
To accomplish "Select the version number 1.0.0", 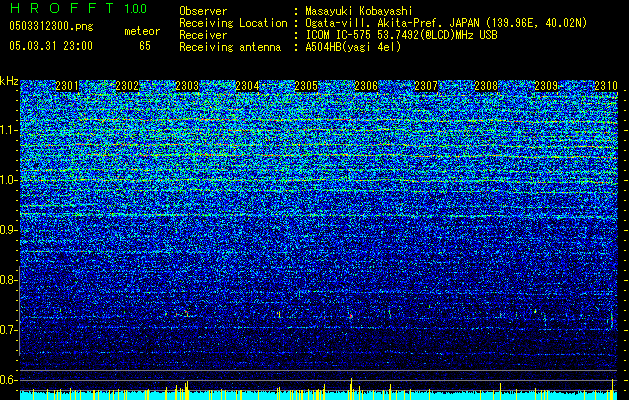I will [136, 8].
